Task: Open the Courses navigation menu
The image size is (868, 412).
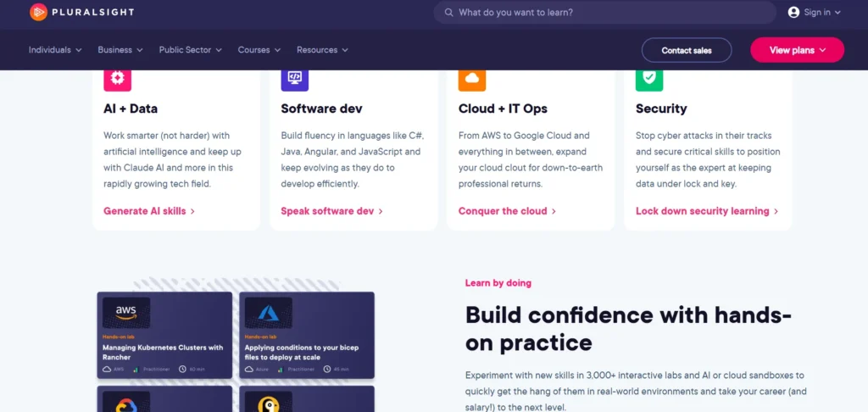Action: pos(259,50)
